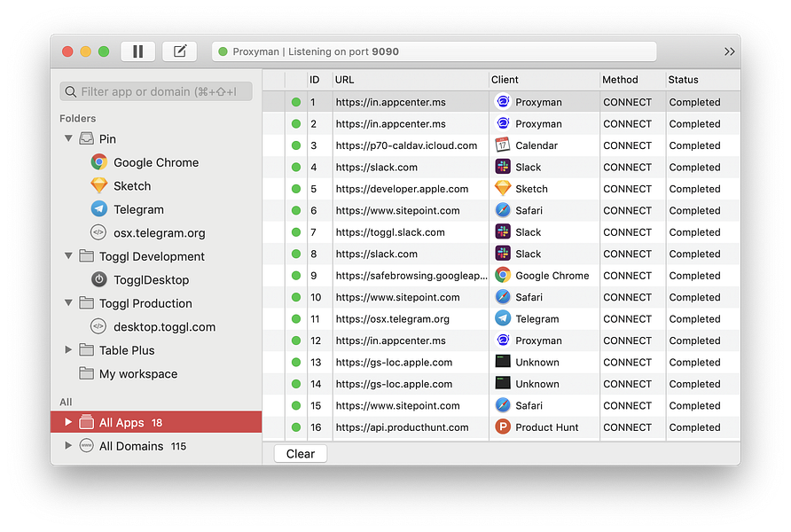Click the Sketch icon in row 5
This screenshot has width=791, height=532.
point(503,189)
